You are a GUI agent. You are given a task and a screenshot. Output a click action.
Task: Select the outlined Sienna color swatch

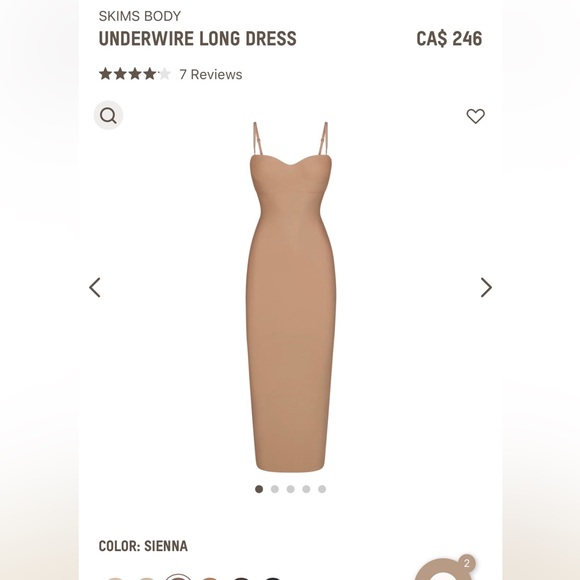coord(178,577)
